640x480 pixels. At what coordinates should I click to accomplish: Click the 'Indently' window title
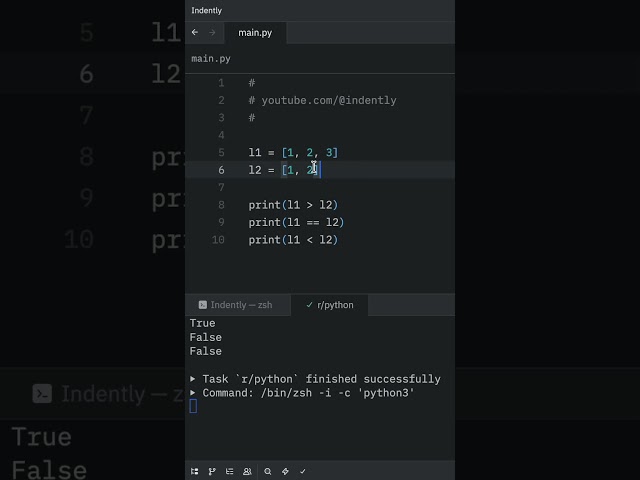point(207,11)
